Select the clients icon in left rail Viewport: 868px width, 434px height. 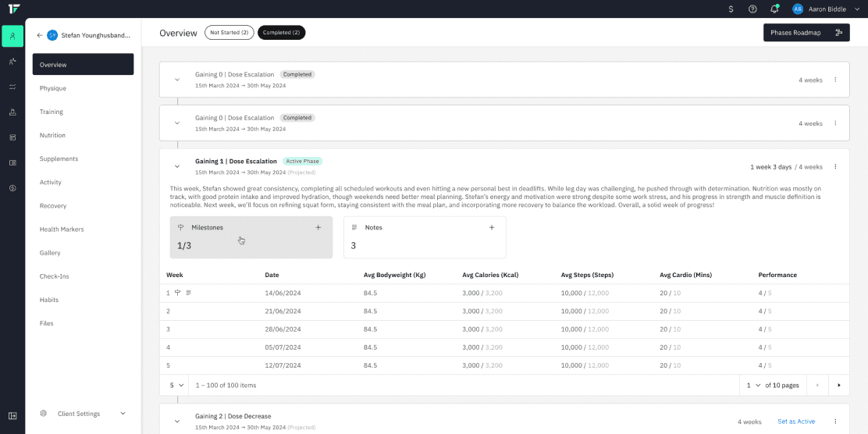[x=12, y=36]
